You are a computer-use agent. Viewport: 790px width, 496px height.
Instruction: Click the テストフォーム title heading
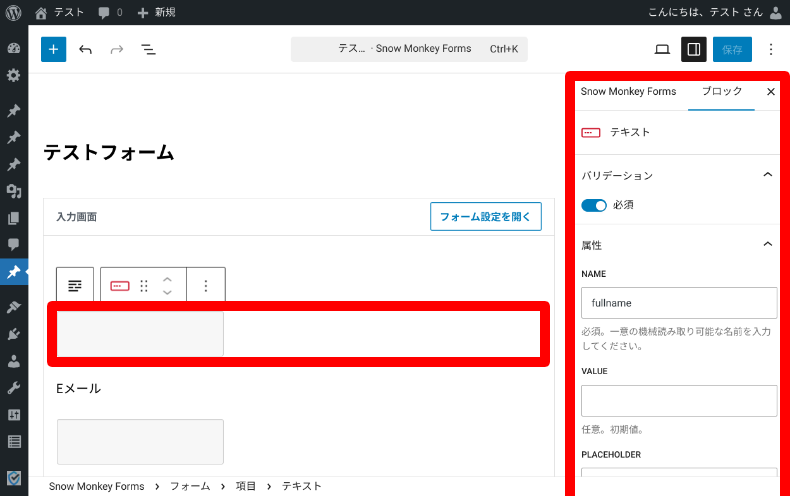coord(109,152)
